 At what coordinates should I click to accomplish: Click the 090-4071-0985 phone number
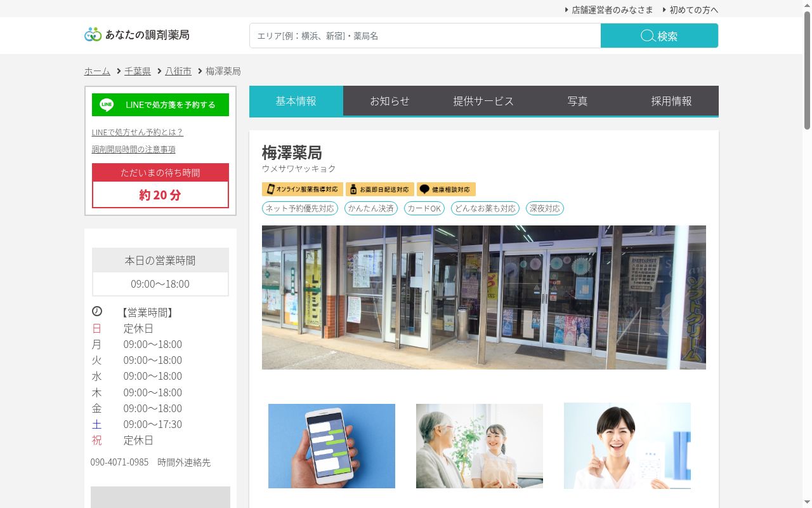click(x=119, y=462)
